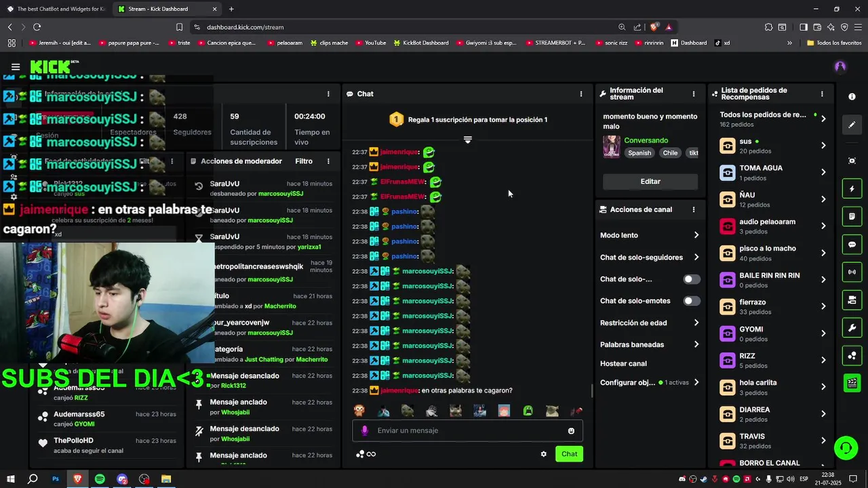The width and height of the screenshot is (868, 488).
Task: Toggle the reward dots widget icon
Action: [x=852, y=355]
